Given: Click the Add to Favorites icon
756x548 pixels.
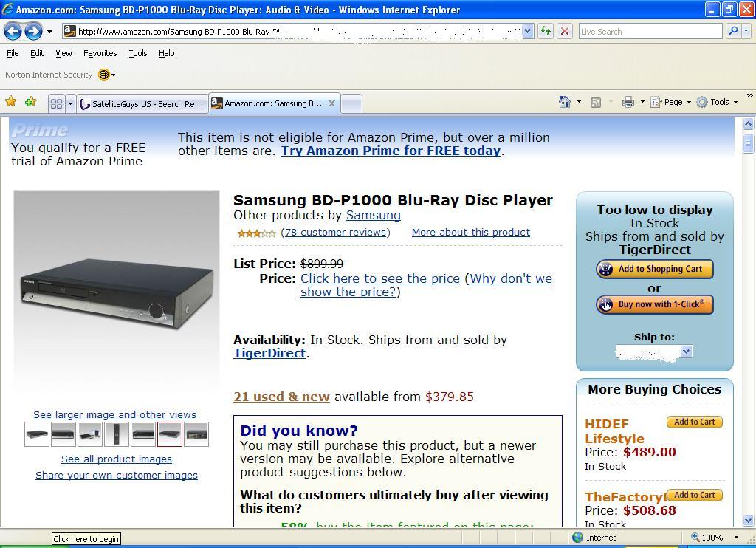Looking at the screenshot, I should click(30, 102).
